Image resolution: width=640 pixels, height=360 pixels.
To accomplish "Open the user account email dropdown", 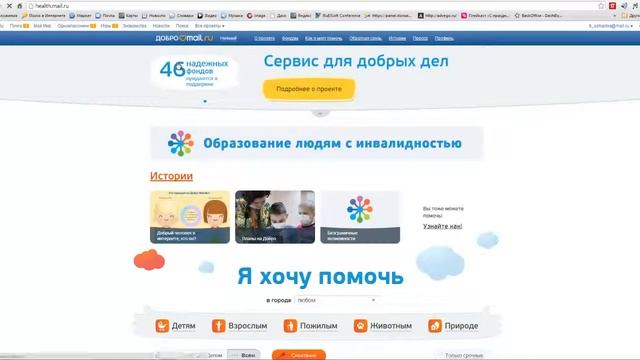I will click(x=611, y=26).
